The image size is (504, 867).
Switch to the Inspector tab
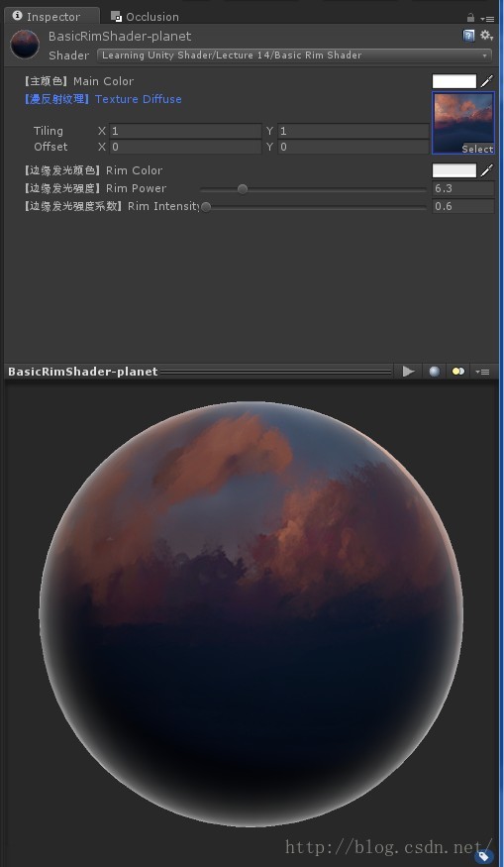pos(51,16)
